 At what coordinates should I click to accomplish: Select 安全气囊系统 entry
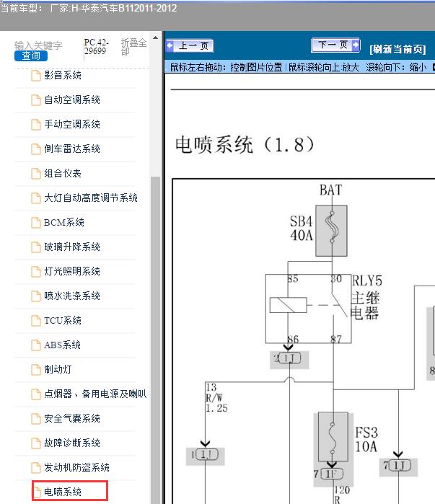pos(72,418)
